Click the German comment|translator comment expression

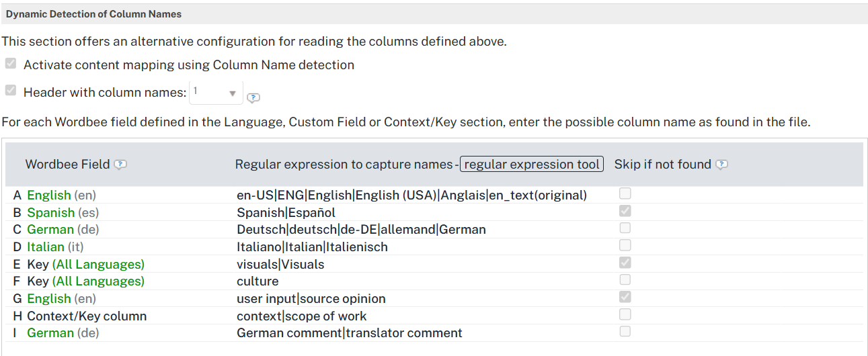(x=349, y=333)
